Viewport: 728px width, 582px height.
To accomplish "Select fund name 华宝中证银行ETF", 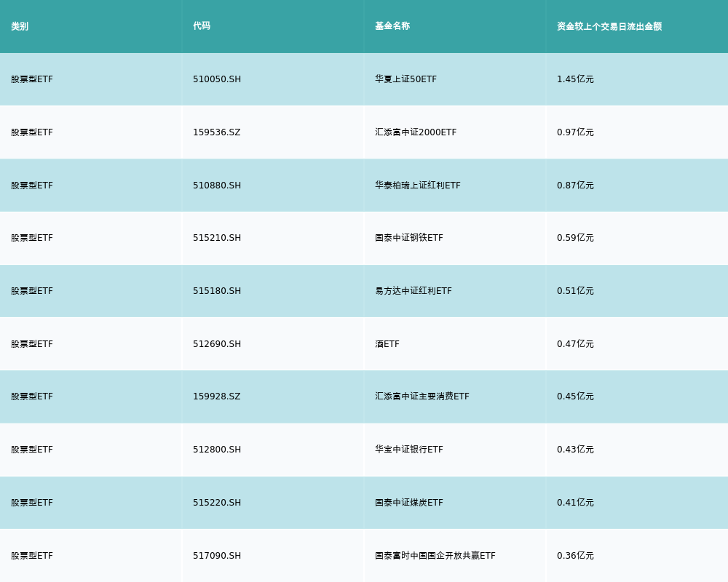I will [409, 450].
